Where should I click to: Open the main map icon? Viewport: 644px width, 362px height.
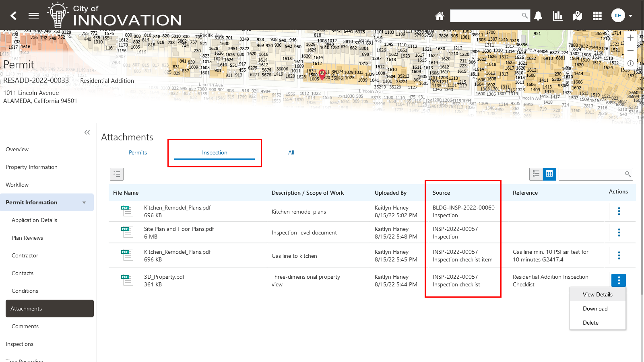[578, 16]
